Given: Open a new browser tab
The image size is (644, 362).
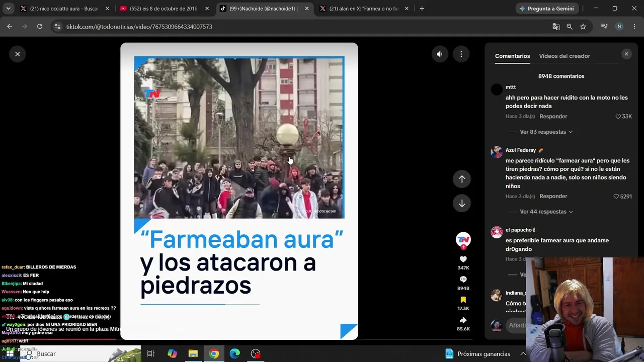Looking at the screenshot, I should pos(422,9).
